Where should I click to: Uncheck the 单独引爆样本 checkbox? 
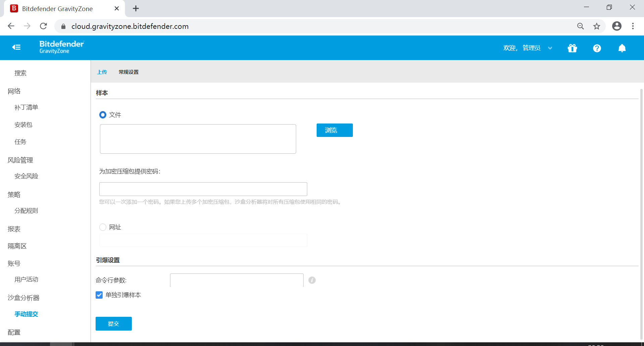tap(99, 295)
